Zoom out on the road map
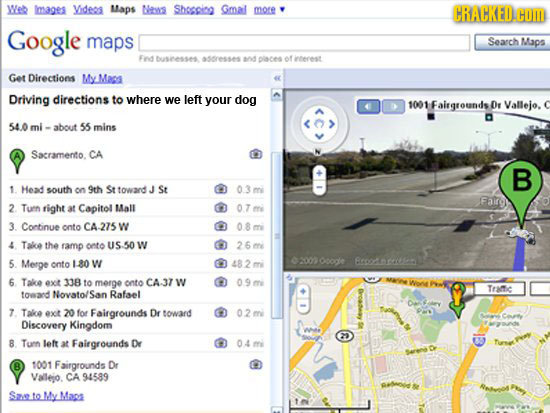This screenshot has width=550, height=413. [x=303, y=306]
